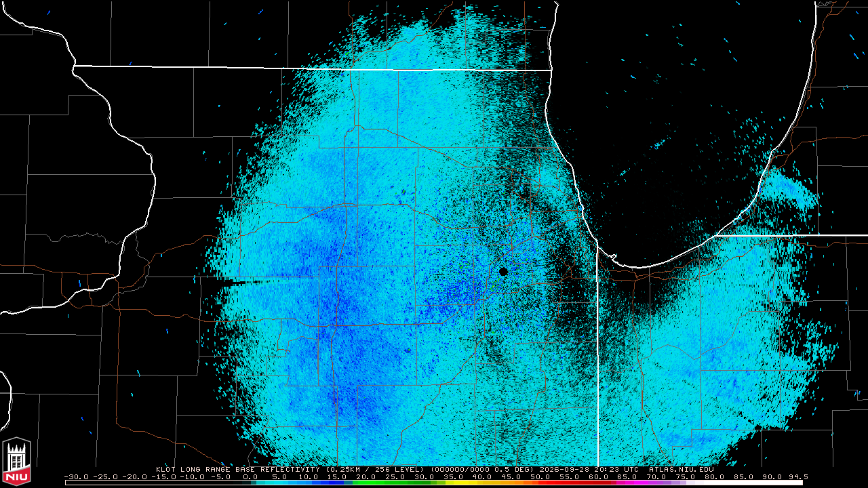Click the 40.0 dBZ yellow color scale segment
The height and width of the screenshot is (488, 868).
coord(482,483)
